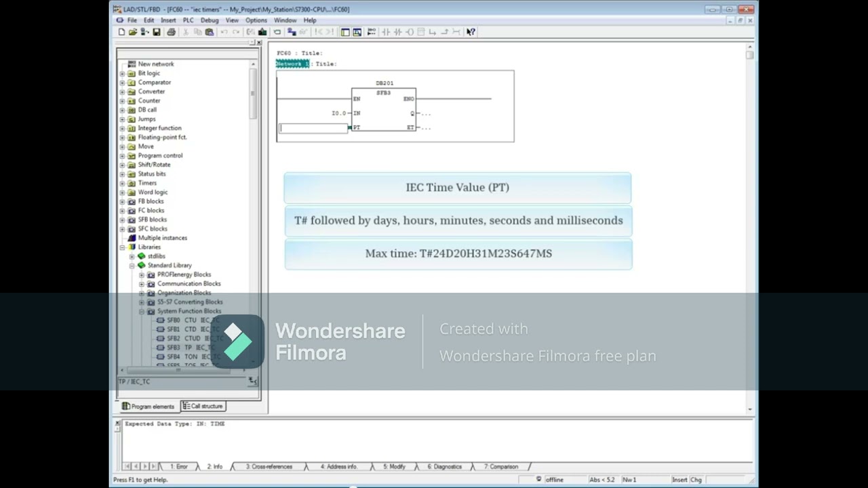The image size is (868, 488).
Task: Open the PLC menu
Action: [188, 20]
